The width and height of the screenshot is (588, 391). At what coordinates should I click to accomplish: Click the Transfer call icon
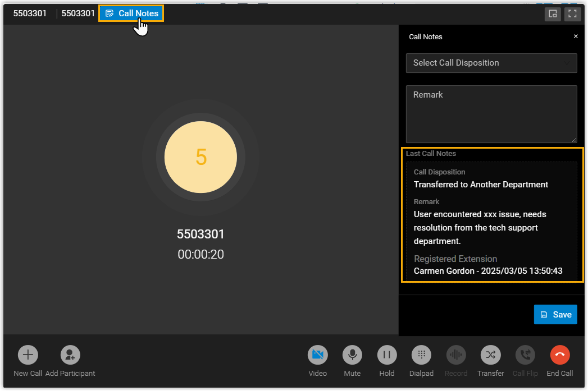pos(490,355)
